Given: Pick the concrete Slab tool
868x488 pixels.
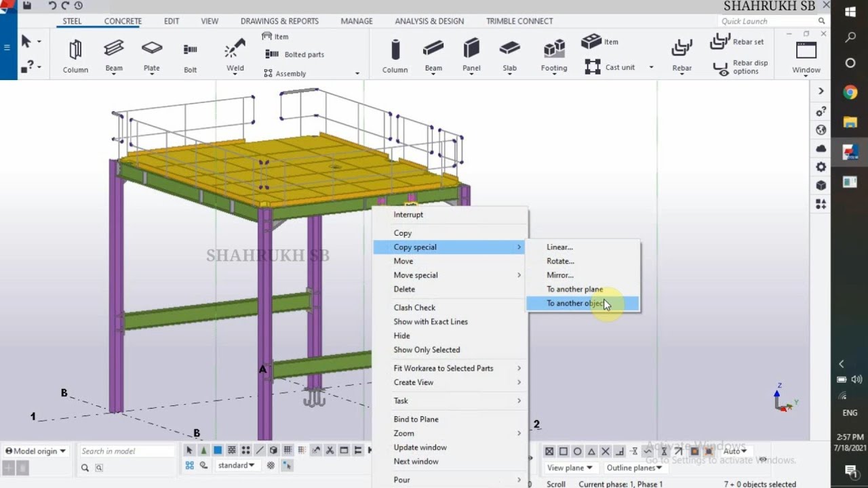Looking at the screenshot, I should tap(509, 56).
